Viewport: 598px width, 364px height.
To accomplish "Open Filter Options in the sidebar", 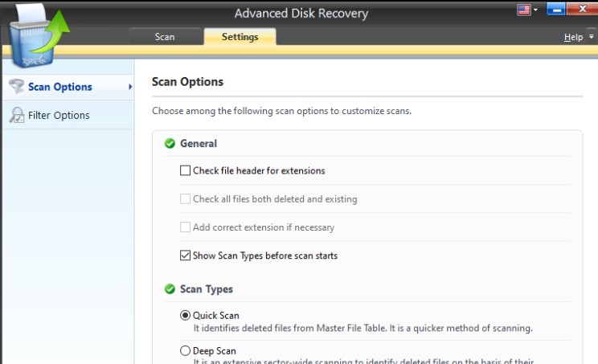I will (x=68, y=115).
